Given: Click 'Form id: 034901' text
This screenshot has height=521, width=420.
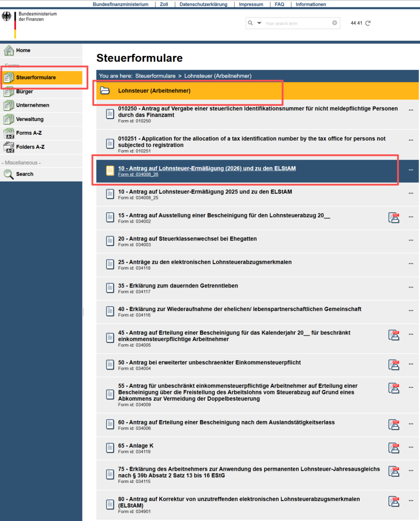Looking at the screenshot, I should point(135,511).
